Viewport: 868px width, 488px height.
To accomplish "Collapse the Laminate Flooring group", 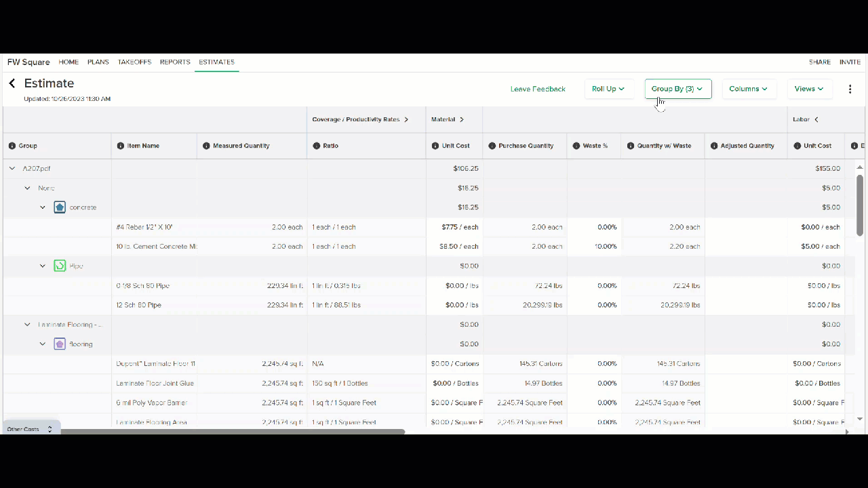I will 27,325.
